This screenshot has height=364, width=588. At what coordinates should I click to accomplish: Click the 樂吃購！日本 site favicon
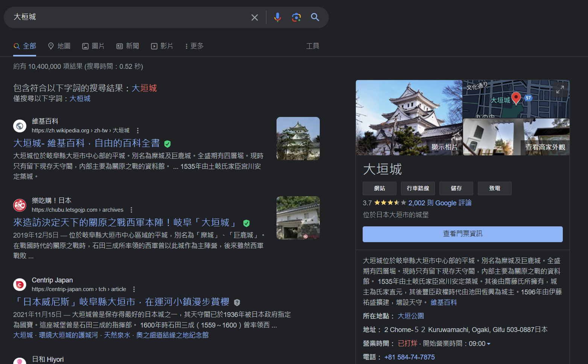tap(20, 205)
